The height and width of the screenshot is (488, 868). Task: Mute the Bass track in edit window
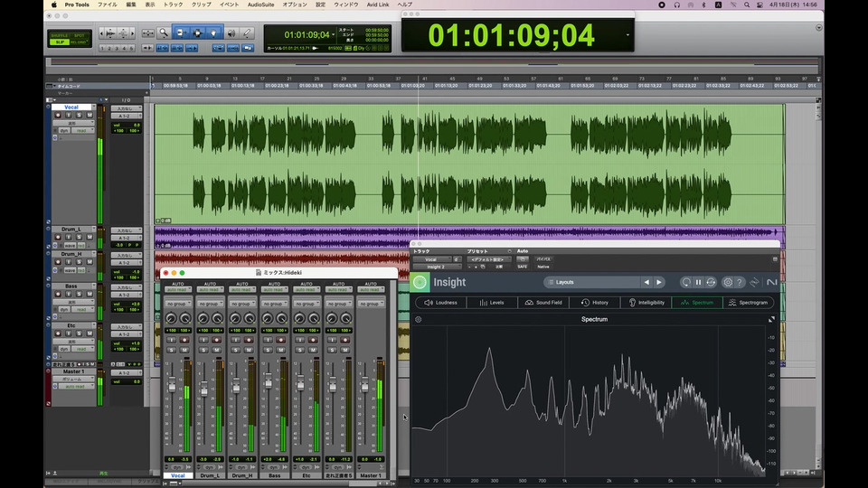click(90, 294)
